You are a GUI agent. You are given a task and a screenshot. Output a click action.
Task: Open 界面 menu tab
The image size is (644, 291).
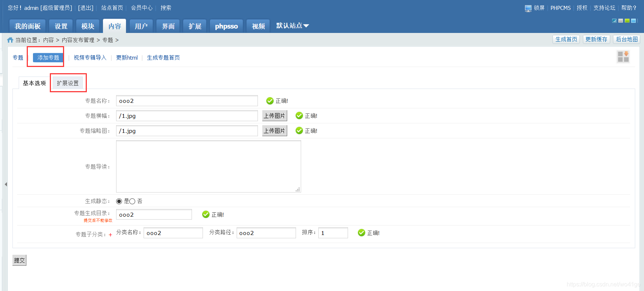[168, 26]
